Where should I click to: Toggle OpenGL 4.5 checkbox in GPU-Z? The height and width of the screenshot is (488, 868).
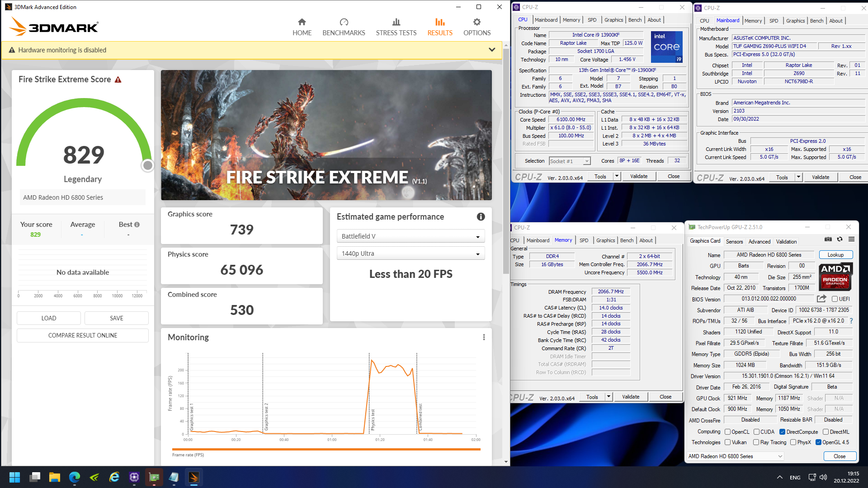(818, 442)
